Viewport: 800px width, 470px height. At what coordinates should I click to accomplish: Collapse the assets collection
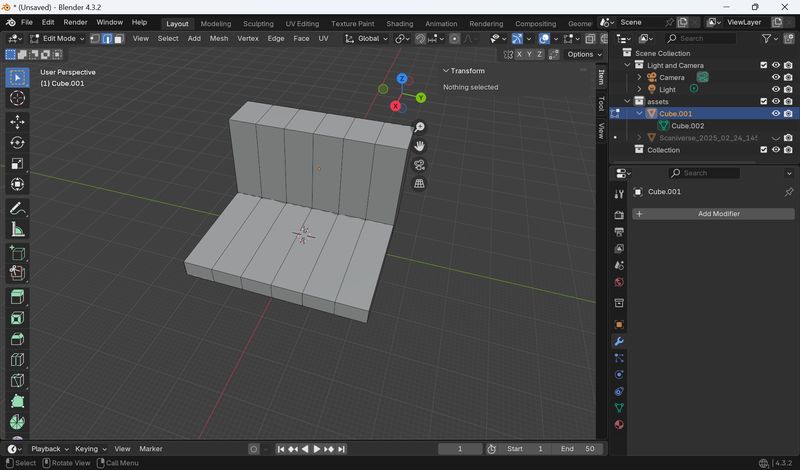coord(627,102)
